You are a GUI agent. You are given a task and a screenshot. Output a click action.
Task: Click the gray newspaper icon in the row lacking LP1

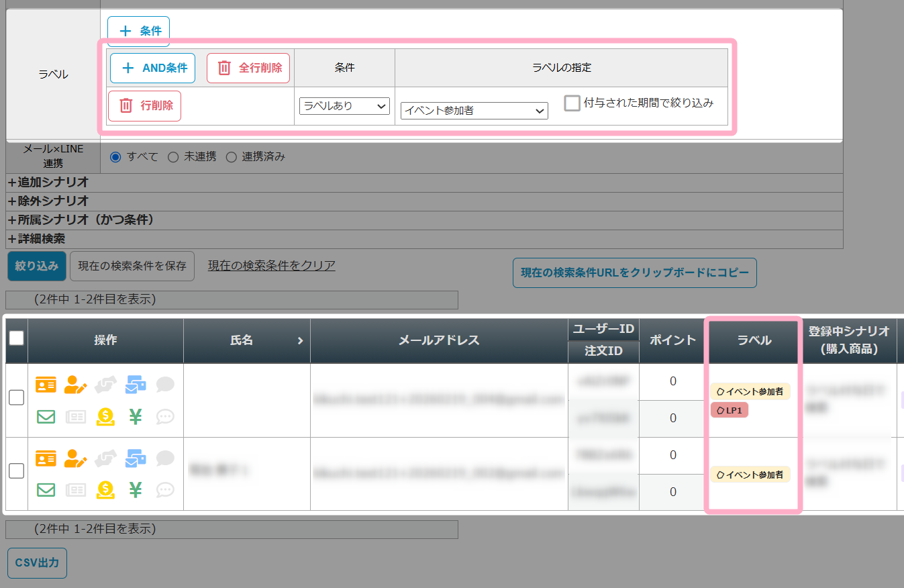[x=76, y=490]
